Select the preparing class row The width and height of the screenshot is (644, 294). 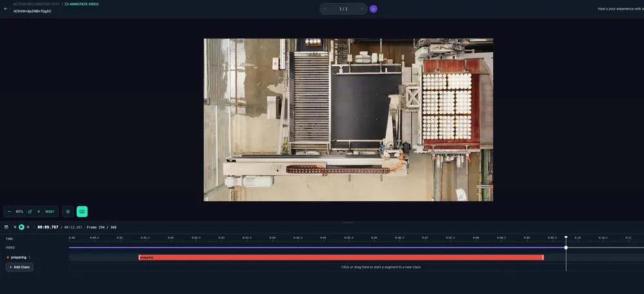point(19,257)
